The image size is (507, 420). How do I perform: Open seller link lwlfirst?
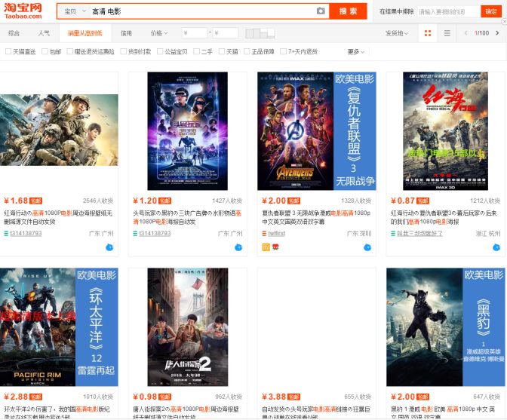click(276, 233)
